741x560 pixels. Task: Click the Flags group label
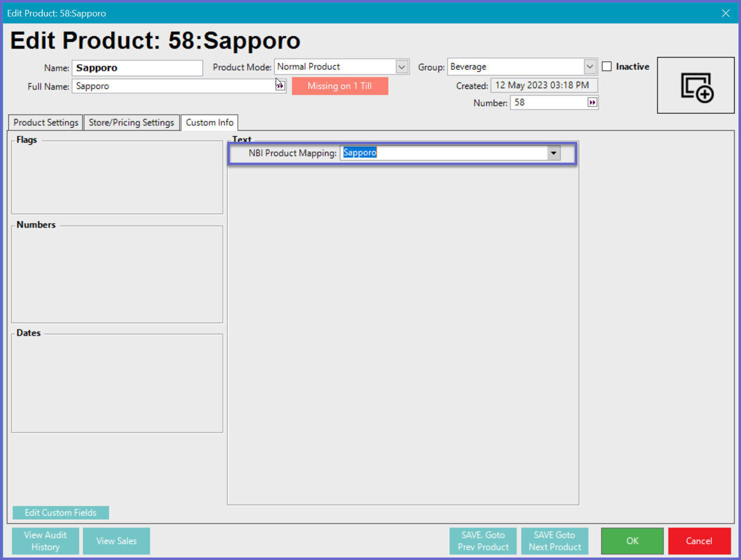point(27,140)
